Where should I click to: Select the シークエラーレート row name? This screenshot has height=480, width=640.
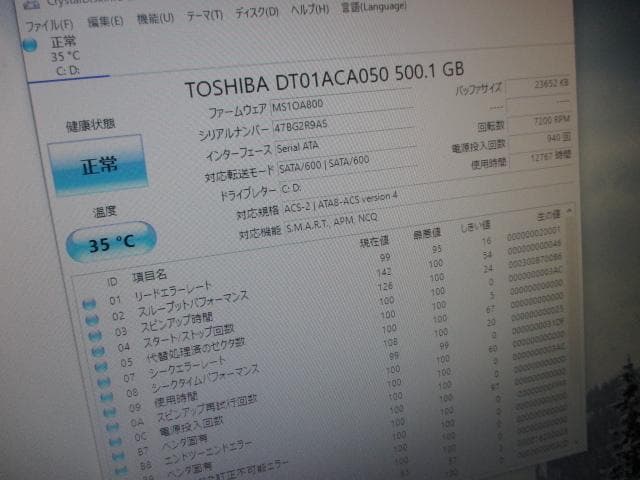[x=187, y=367]
